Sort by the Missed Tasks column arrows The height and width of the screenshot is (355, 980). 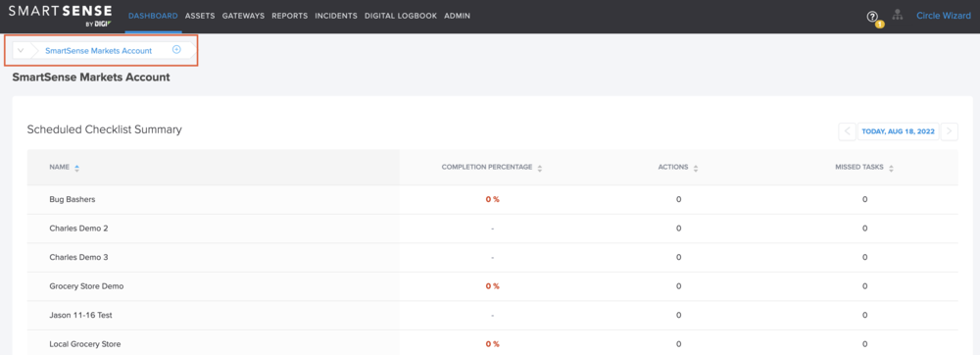[x=891, y=168]
